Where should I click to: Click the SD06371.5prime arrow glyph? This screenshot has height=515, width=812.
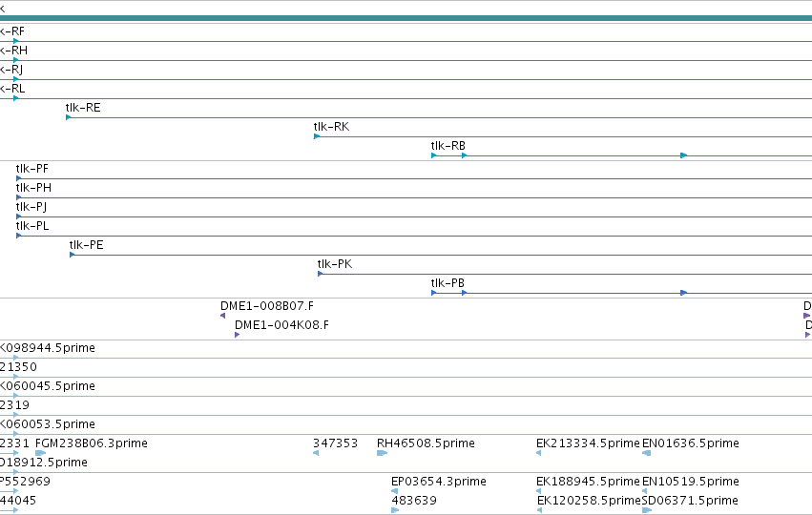(x=647, y=510)
